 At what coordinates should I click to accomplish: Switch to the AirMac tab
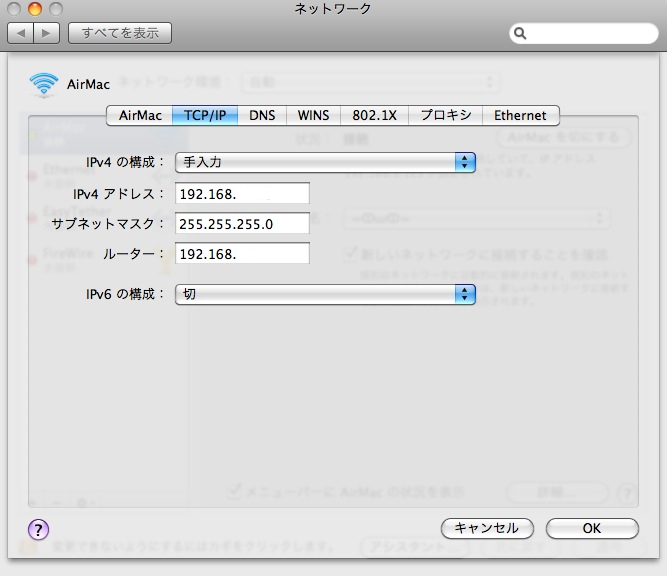click(x=140, y=115)
